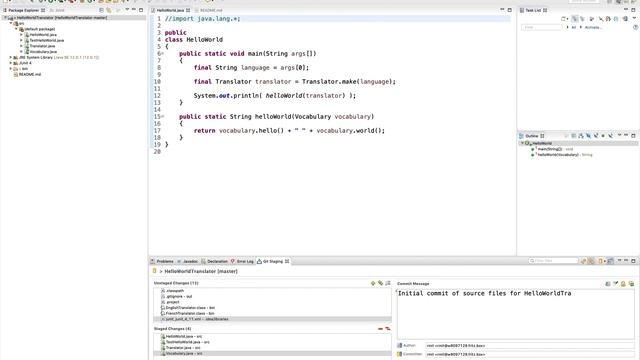Toggle Scheduled presentation in Task List

582,19
